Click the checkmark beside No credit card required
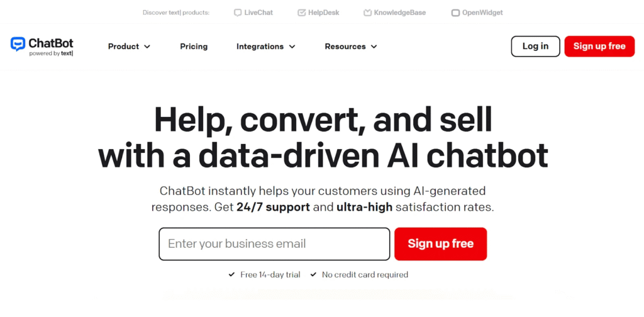The image size is (644, 317). coord(313,275)
